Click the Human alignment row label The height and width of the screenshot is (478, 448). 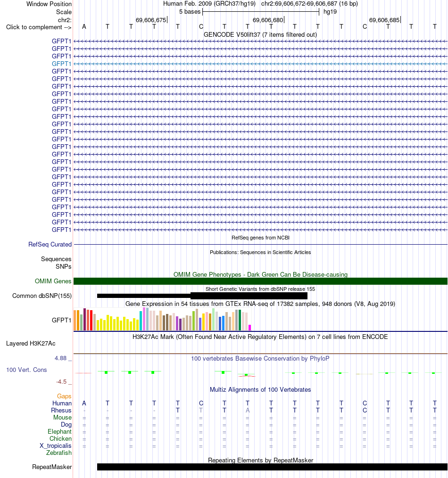click(x=62, y=403)
